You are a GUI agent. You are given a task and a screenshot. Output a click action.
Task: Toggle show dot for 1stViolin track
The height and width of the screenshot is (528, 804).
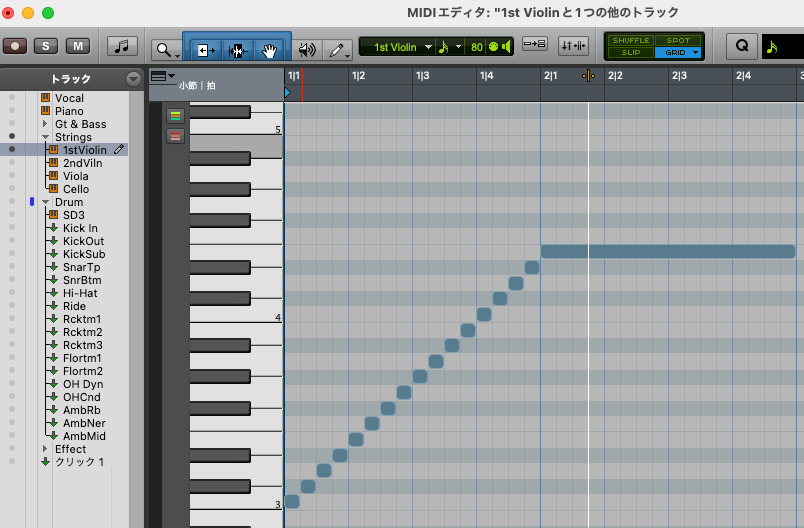(12, 149)
